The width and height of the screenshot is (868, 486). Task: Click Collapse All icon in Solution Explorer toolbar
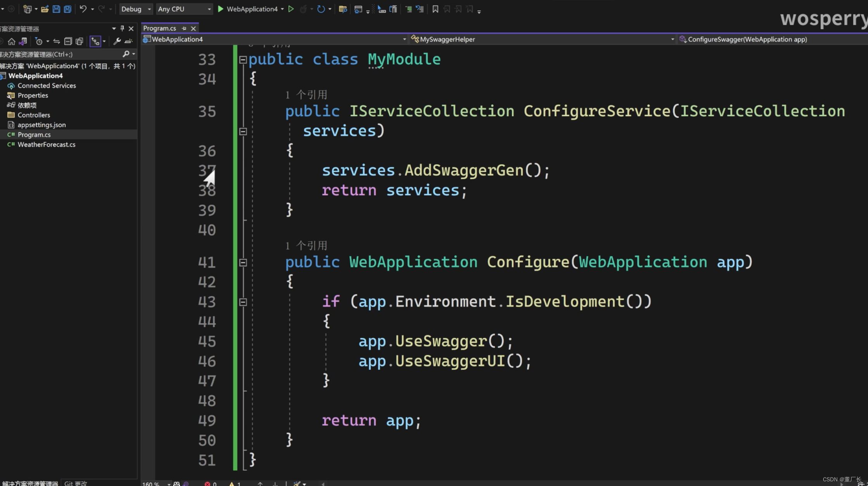click(68, 41)
